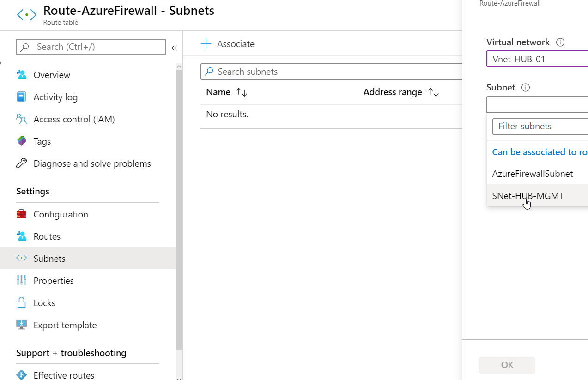Collapse the sidebar with double chevron
The image size is (588, 380).
(174, 48)
